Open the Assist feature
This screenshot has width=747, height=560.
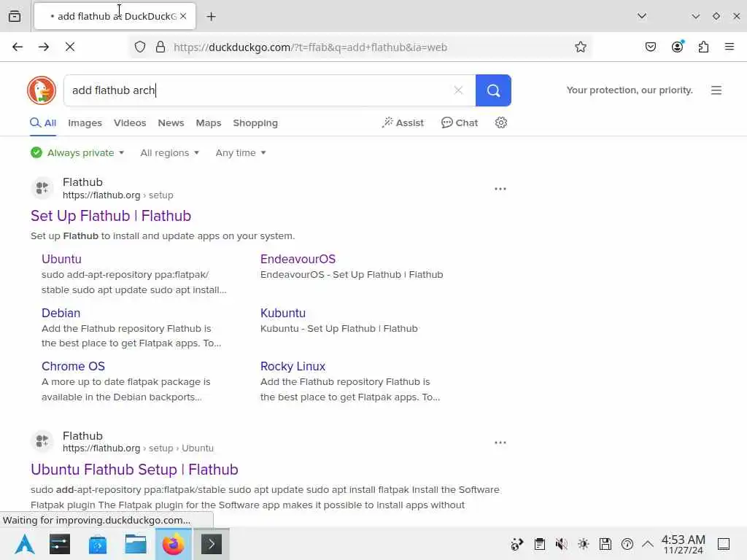403,122
